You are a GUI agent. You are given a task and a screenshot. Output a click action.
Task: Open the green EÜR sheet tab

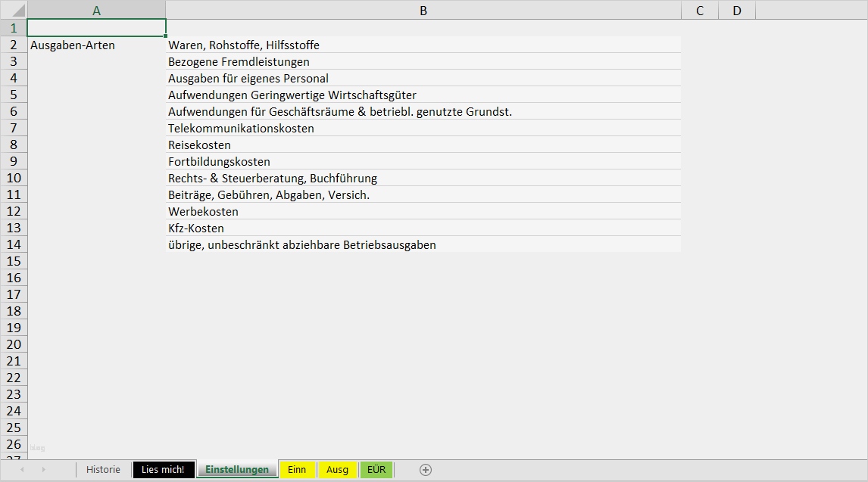[376, 470]
